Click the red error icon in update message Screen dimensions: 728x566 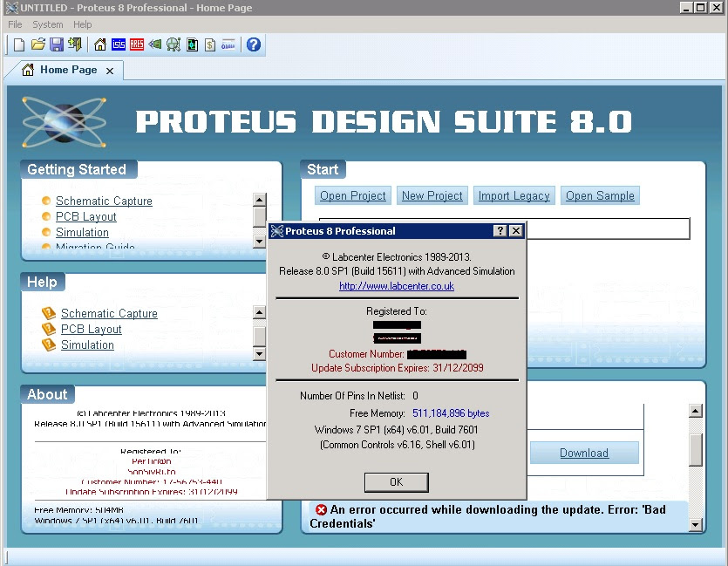pos(321,510)
